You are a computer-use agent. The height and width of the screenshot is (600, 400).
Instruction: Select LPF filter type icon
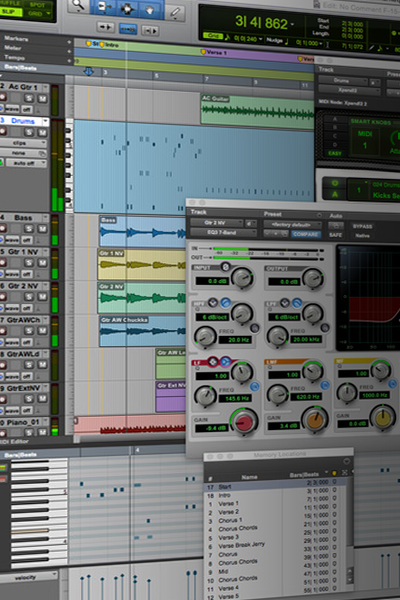point(284,303)
